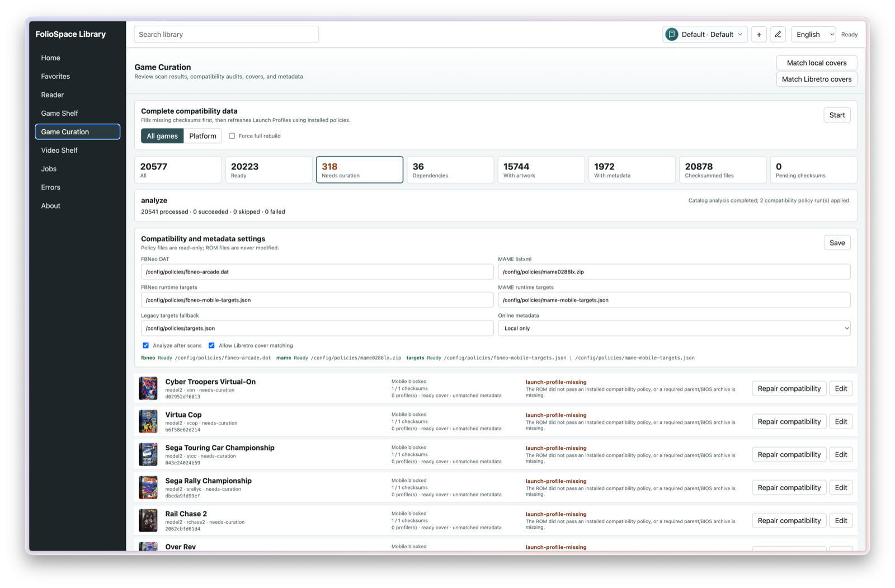Edit the Cyber Troopers Virtual-On entry
895x588 pixels.
tap(841, 389)
